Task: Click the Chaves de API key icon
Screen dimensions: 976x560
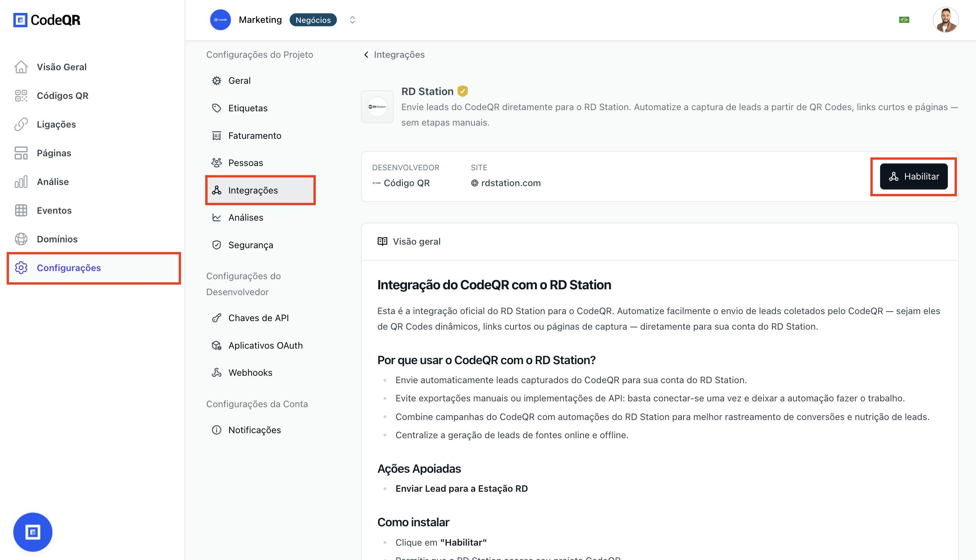Action: (x=216, y=318)
